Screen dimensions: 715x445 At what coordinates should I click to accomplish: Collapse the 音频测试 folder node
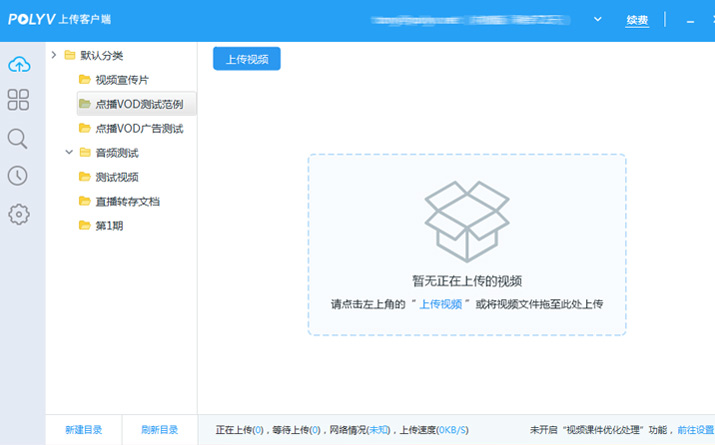click(69, 153)
